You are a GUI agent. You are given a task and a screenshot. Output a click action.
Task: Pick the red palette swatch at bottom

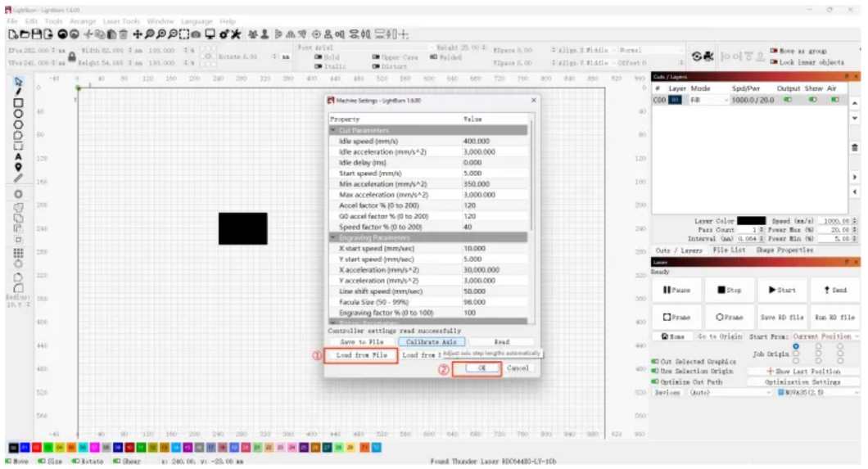(x=37, y=448)
